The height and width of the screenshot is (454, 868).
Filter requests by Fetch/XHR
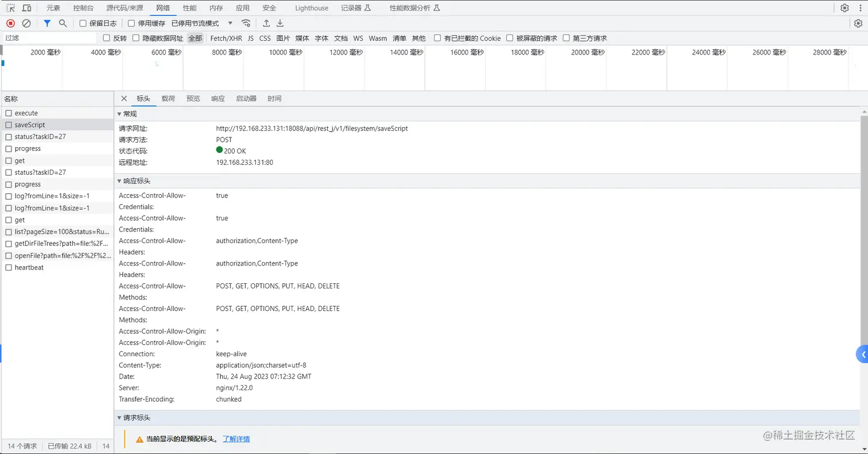click(226, 38)
